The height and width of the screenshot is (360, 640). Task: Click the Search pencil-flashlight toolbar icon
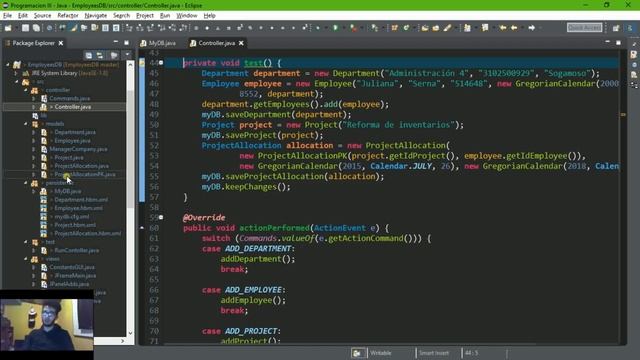click(447, 28)
